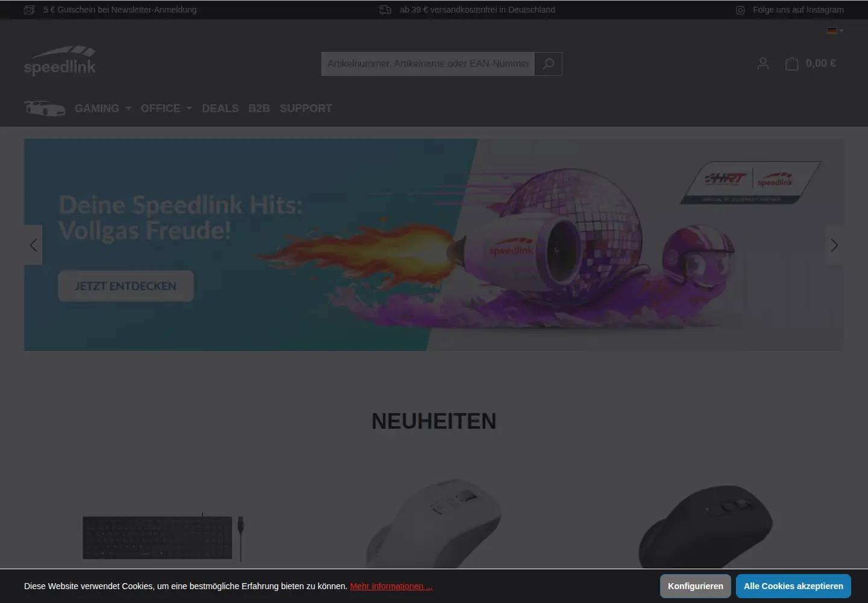
Task: Click the Instagram icon
Action: click(x=740, y=10)
